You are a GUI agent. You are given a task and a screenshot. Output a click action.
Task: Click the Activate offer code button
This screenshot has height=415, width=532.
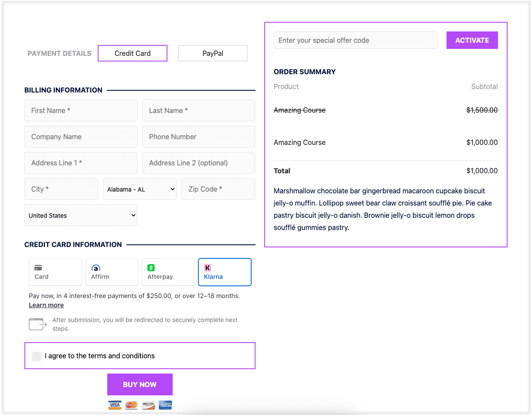(x=472, y=40)
